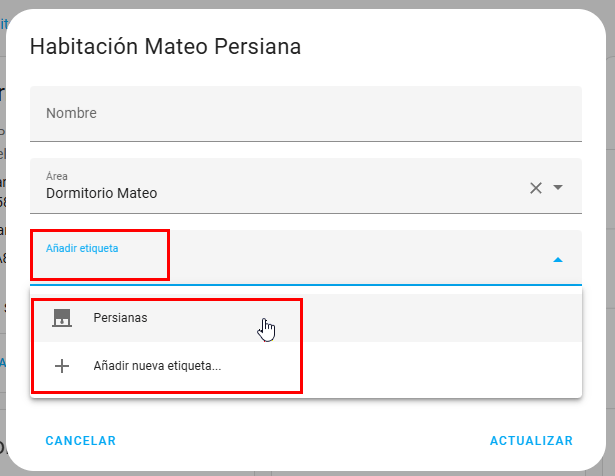Open the Área dropdown arrow

(558, 188)
